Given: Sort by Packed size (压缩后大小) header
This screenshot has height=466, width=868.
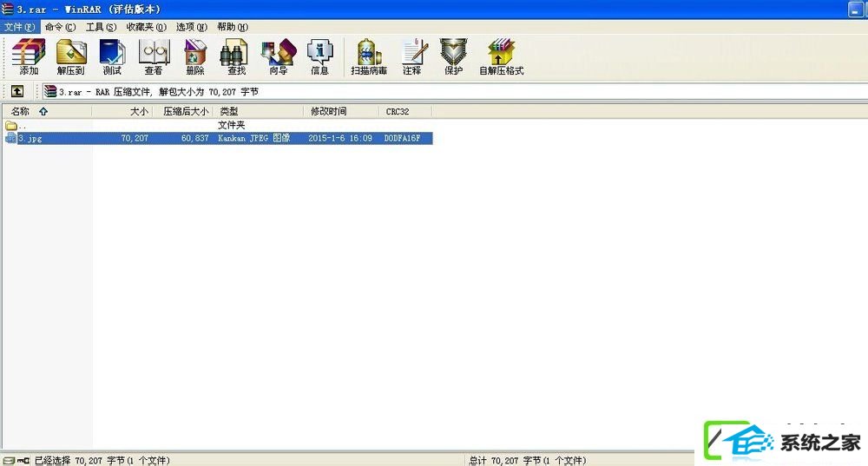Looking at the screenshot, I should click(182, 111).
